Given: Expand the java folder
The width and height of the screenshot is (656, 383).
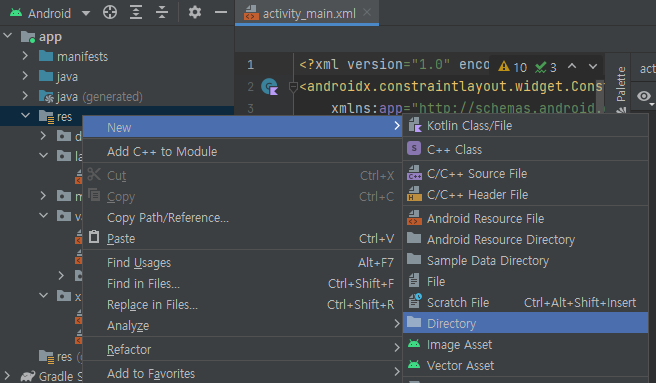Looking at the screenshot, I should [x=25, y=76].
